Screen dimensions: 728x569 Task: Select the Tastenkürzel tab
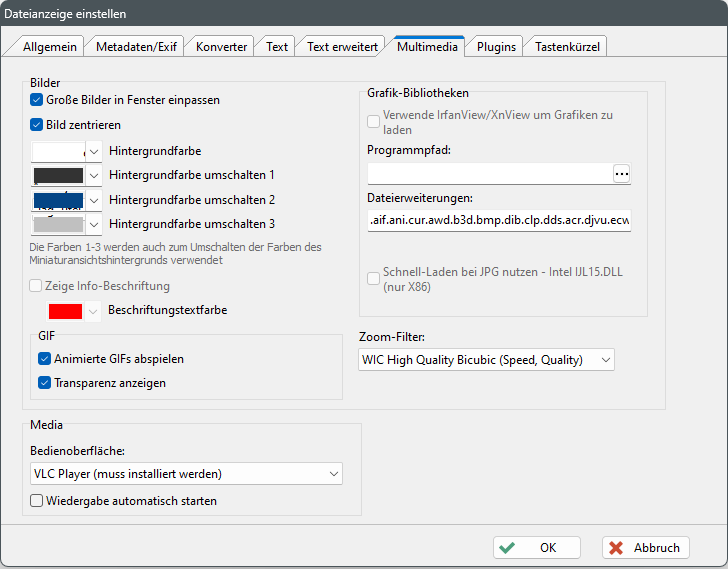pos(566,47)
